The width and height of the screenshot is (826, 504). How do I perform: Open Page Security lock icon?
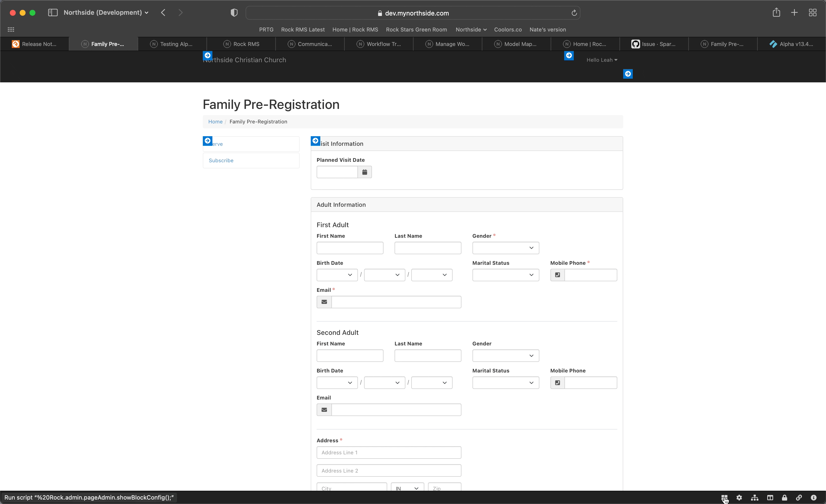click(x=784, y=498)
